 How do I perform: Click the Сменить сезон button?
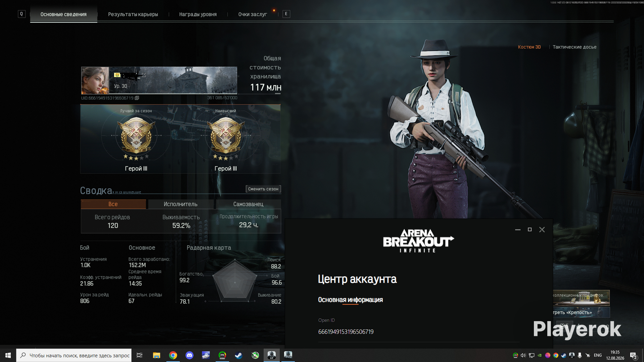click(x=263, y=189)
